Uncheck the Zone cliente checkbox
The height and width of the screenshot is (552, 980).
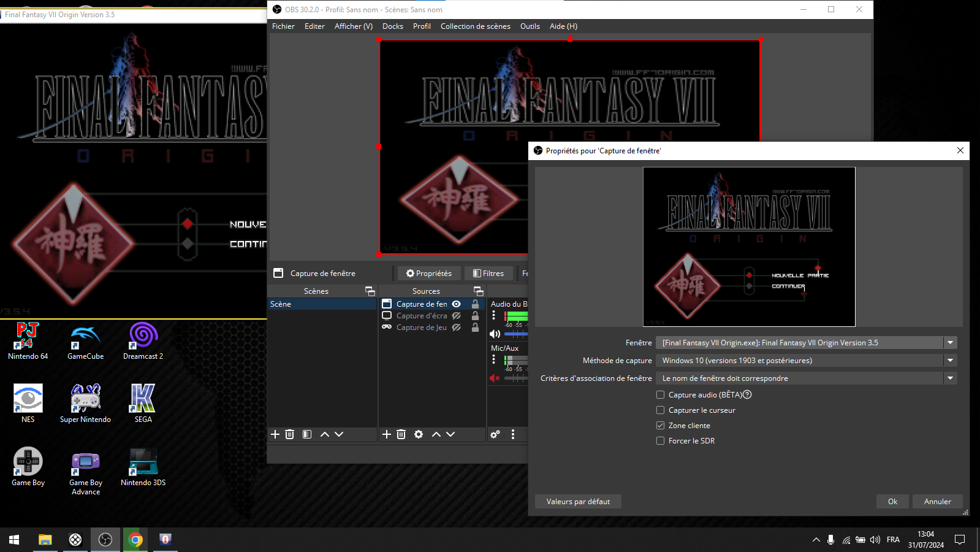(660, 425)
